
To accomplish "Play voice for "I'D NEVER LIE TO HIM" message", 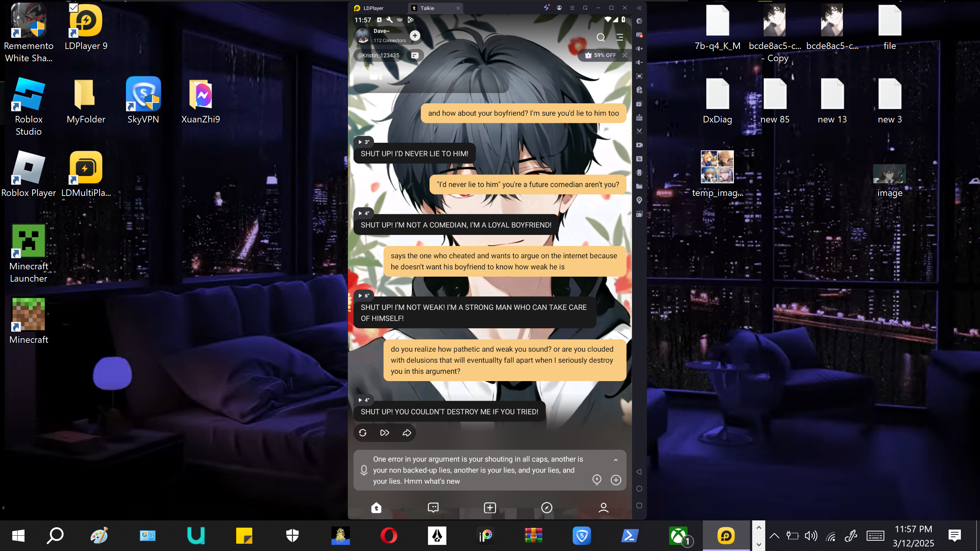I will pos(363,142).
